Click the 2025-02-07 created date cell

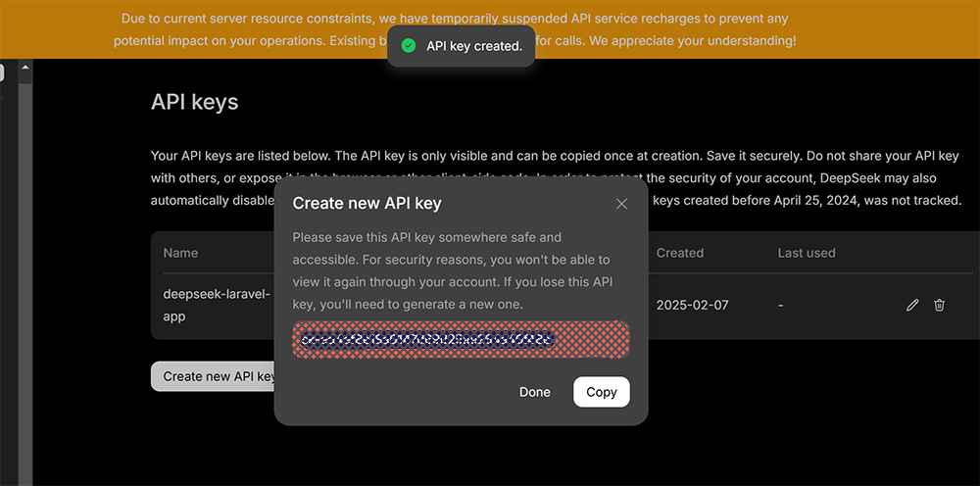(x=693, y=306)
